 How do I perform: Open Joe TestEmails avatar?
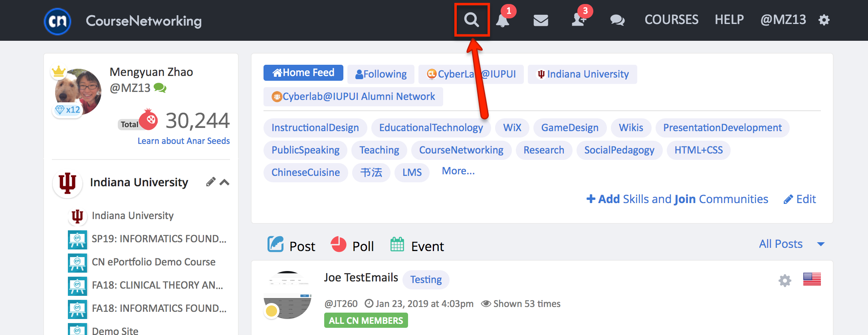(x=287, y=295)
